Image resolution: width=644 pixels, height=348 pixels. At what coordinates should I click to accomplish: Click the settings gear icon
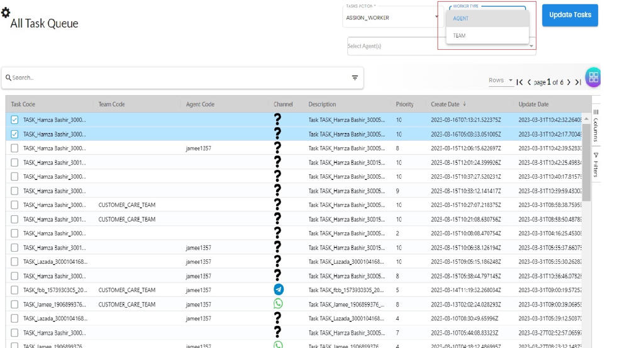6,13
